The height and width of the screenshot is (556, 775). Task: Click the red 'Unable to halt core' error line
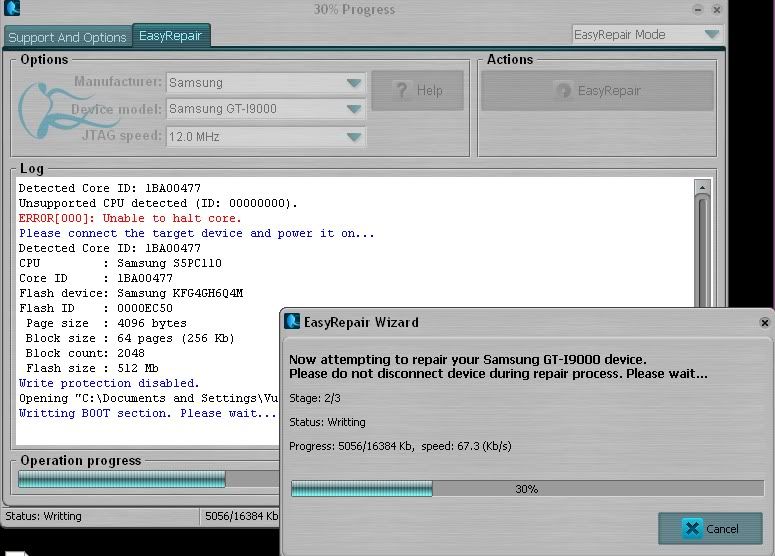click(x=130, y=218)
